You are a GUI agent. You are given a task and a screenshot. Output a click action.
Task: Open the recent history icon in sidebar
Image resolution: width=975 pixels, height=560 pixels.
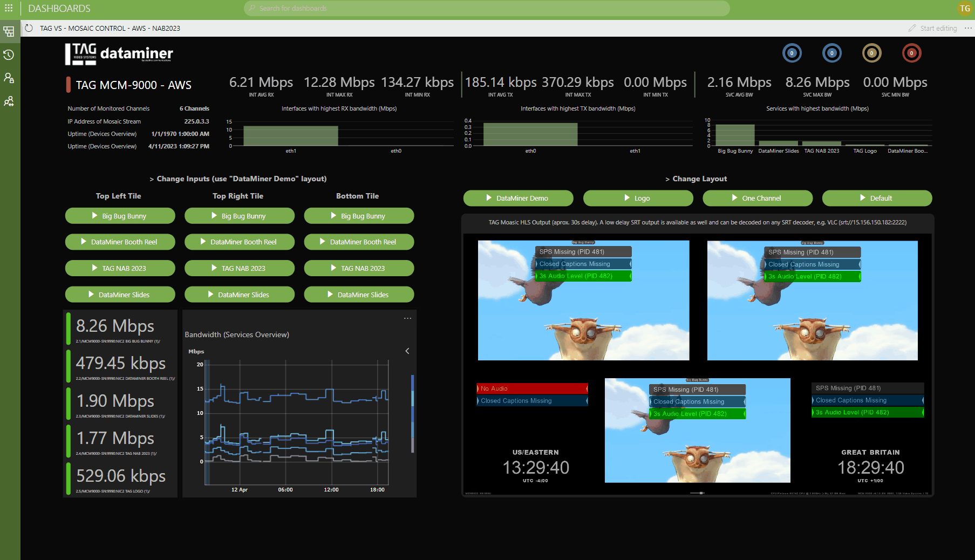9,54
